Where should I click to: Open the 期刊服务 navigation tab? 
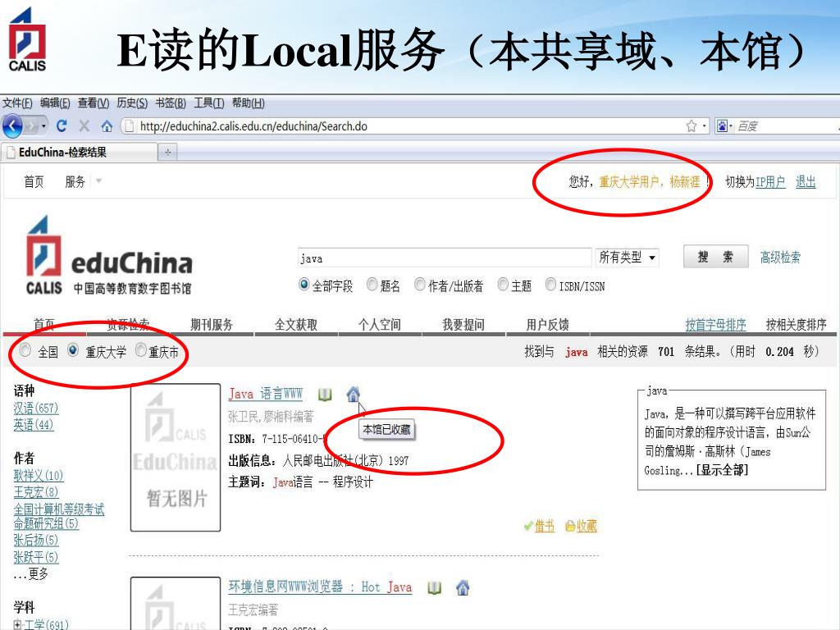tap(212, 325)
